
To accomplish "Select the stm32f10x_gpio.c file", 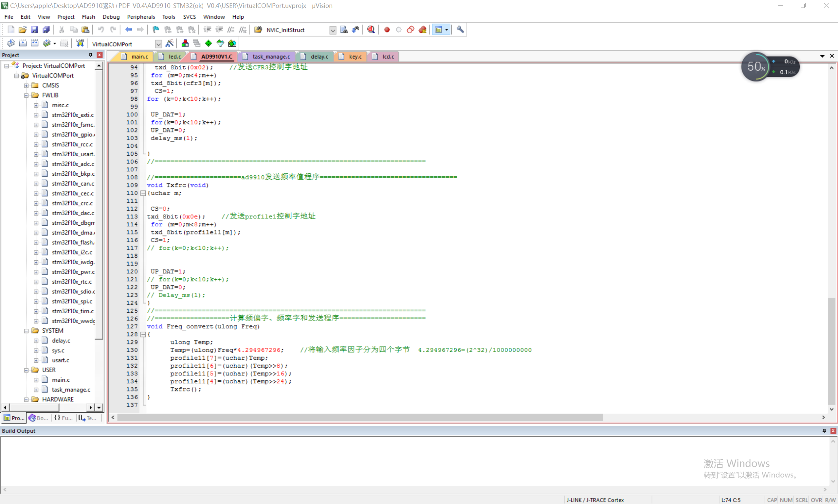I will (x=73, y=134).
